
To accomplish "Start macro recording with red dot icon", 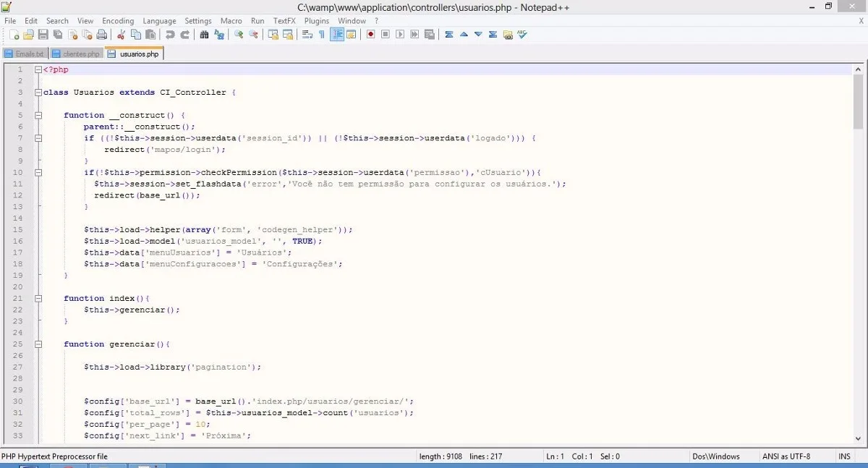I will pyautogui.click(x=370, y=35).
